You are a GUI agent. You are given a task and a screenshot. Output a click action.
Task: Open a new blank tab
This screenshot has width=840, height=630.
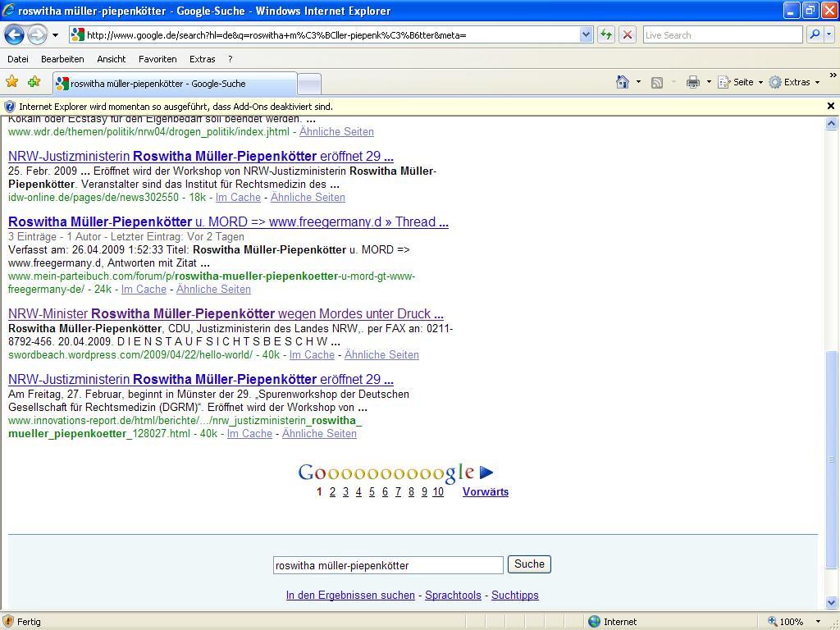pyautogui.click(x=309, y=84)
